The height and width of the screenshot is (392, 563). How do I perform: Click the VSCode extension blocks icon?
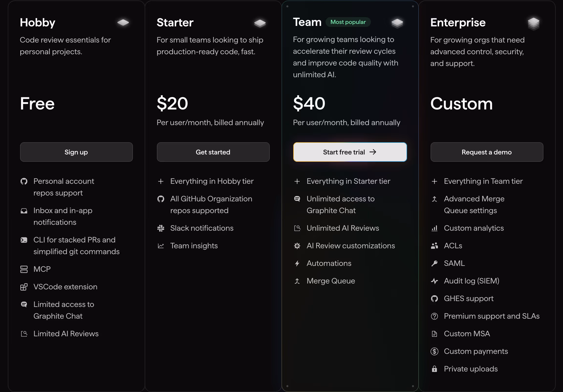click(24, 287)
